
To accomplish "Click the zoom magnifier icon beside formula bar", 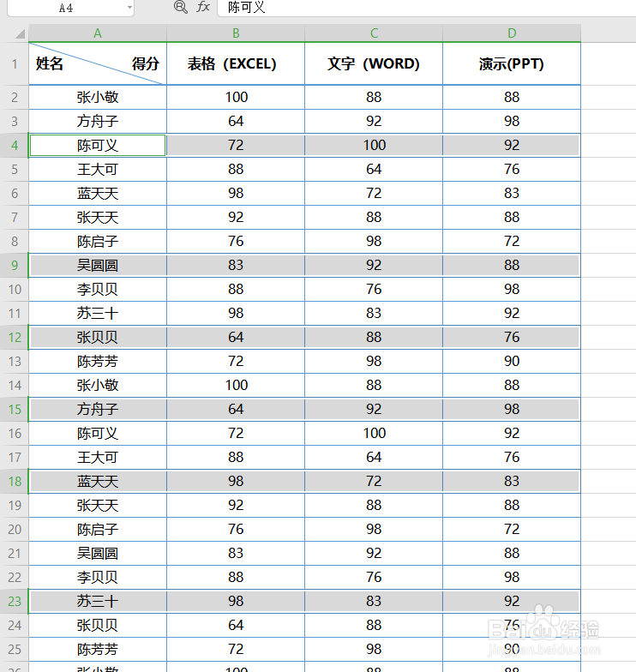I will (x=180, y=7).
